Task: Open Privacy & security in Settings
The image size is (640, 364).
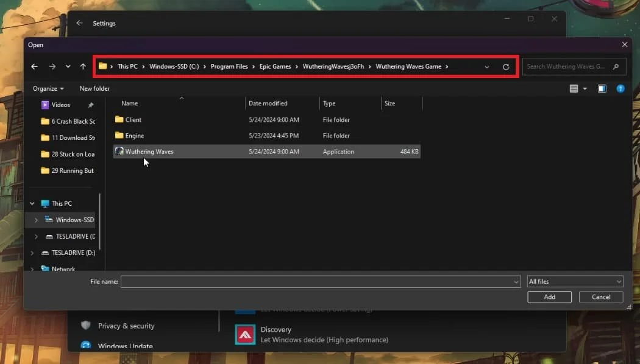Action: coord(126,326)
